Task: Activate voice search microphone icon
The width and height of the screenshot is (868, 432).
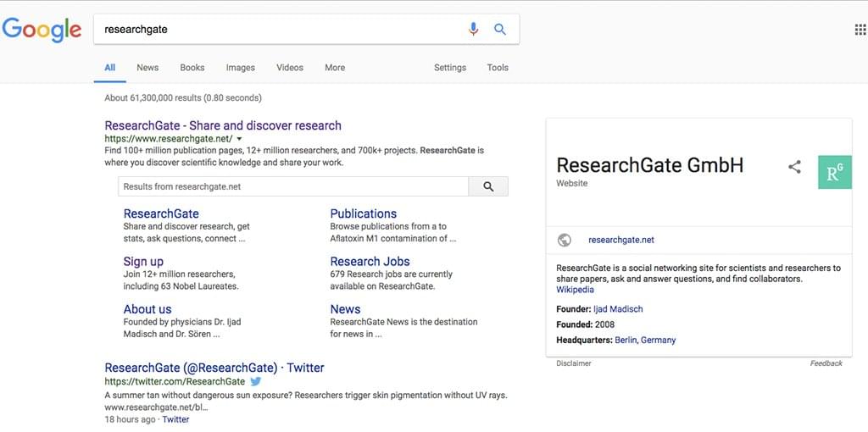Action: point(473,30)
